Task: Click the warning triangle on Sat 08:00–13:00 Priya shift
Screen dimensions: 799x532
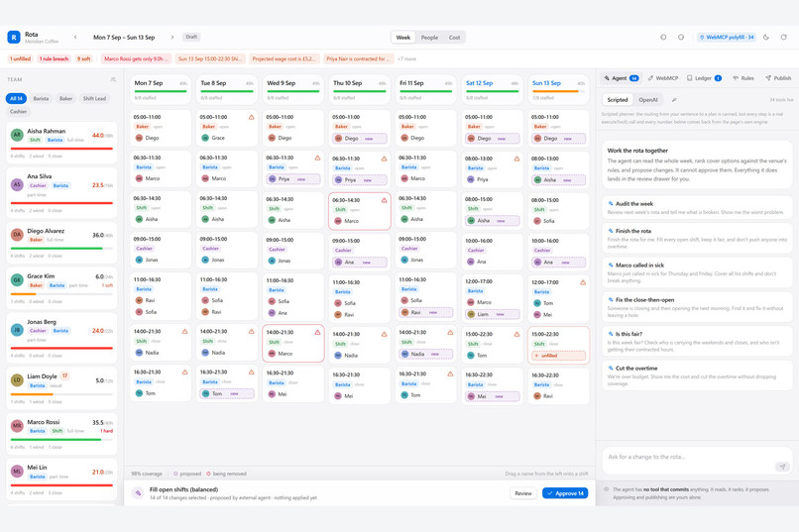Action: coord(516,159)
